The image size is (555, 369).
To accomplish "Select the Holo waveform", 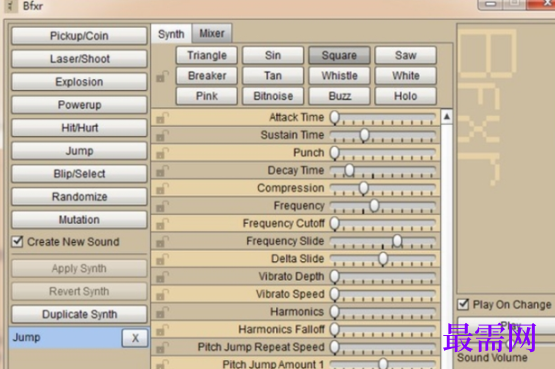I will pos(406,96).
